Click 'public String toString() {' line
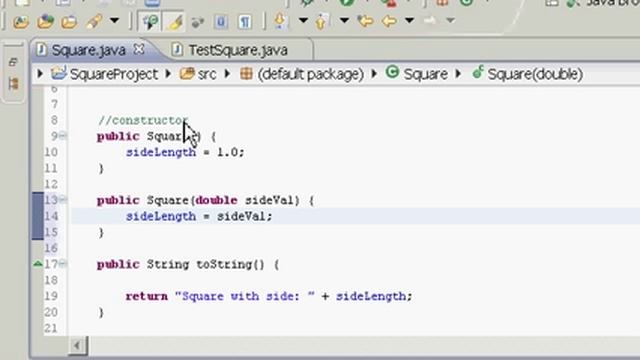This screenshot has width=640, height=360. [188, 264]
